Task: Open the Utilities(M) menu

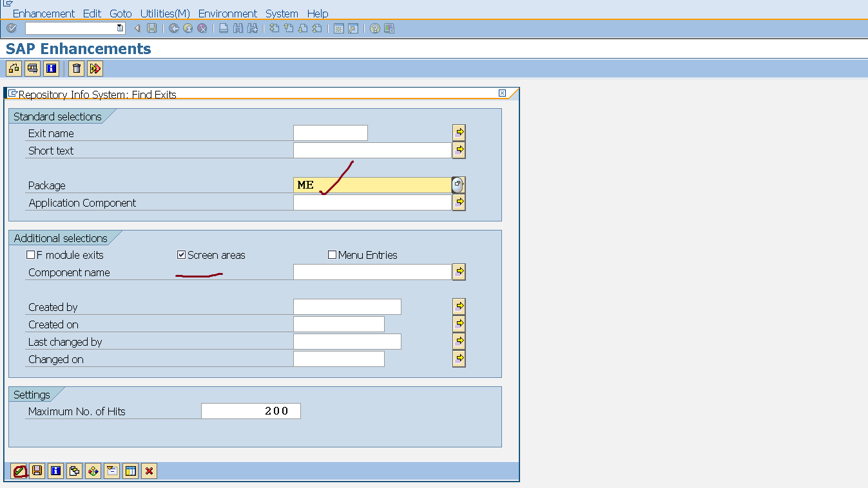Action: click(x=164, y=13)
